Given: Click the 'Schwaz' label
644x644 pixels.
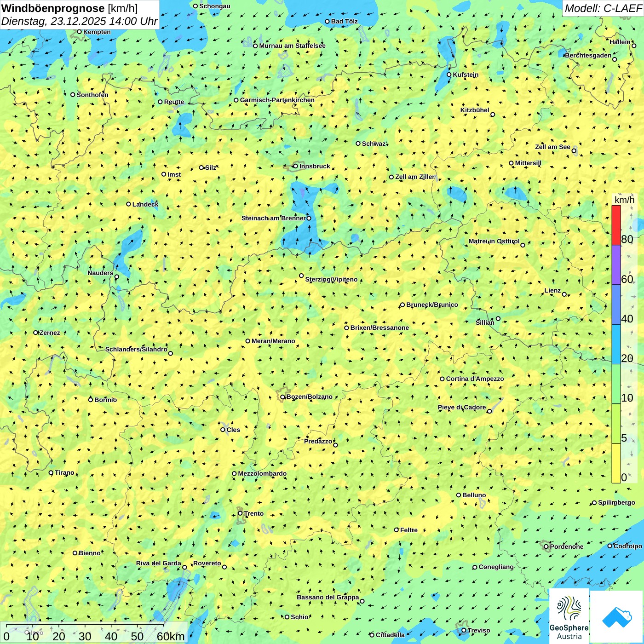Looking at the screenshot, I should pyautogui.click(x=374, y=144).
